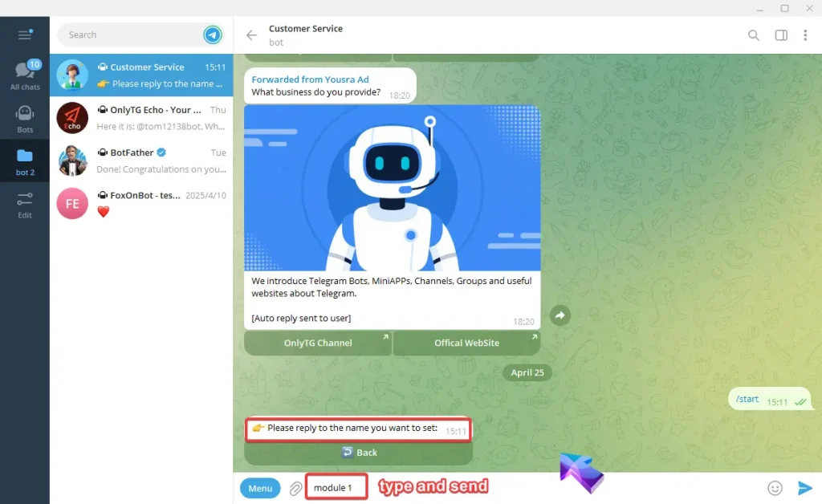Switch to the Bots folder
822x504 pixels.
pyautogui.click(x=25, y=118)
